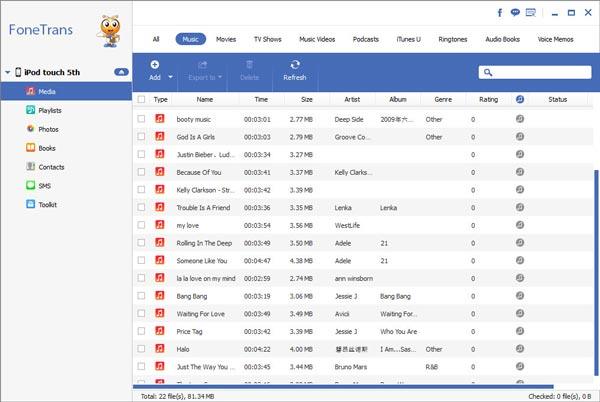The height and width of the screenshot is (402, 600).
Task: Click the status circle icon for Halo
Action: pyautogui.click(x=520, y=349)
